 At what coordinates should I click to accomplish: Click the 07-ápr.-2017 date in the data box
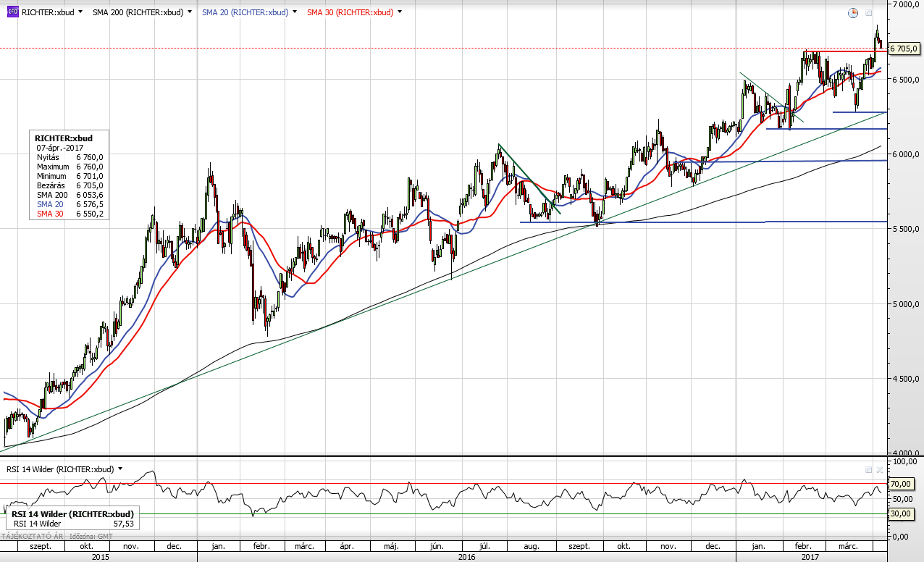click(61, 147)
